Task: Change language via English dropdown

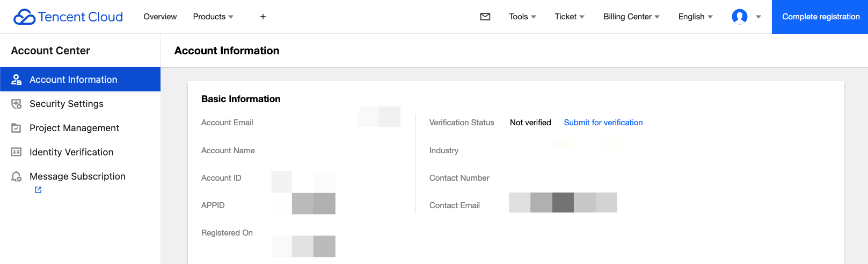Action: point(695,17)
